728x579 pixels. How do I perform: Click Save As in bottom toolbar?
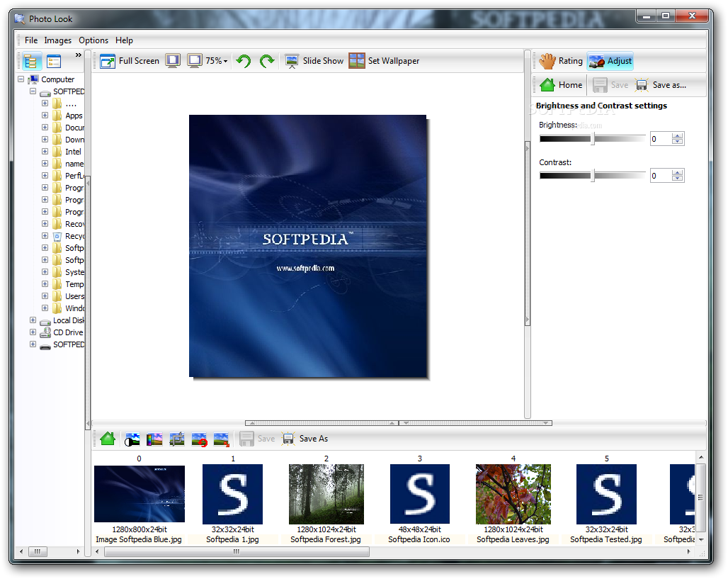[305, 439]
